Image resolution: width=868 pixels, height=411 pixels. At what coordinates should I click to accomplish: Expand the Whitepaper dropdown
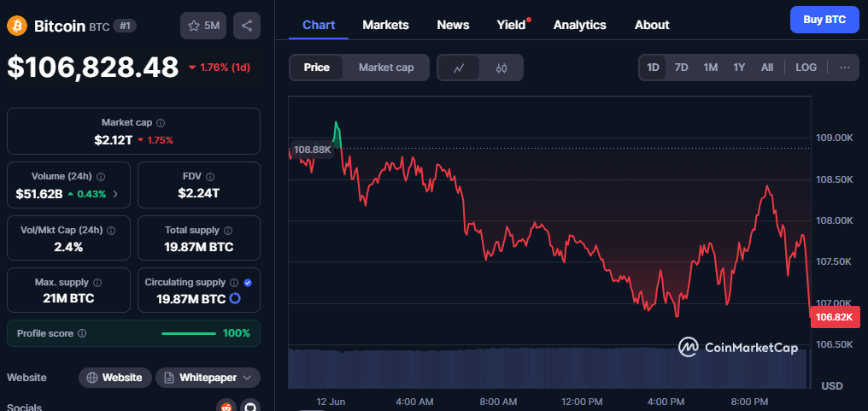pos(208,378)
